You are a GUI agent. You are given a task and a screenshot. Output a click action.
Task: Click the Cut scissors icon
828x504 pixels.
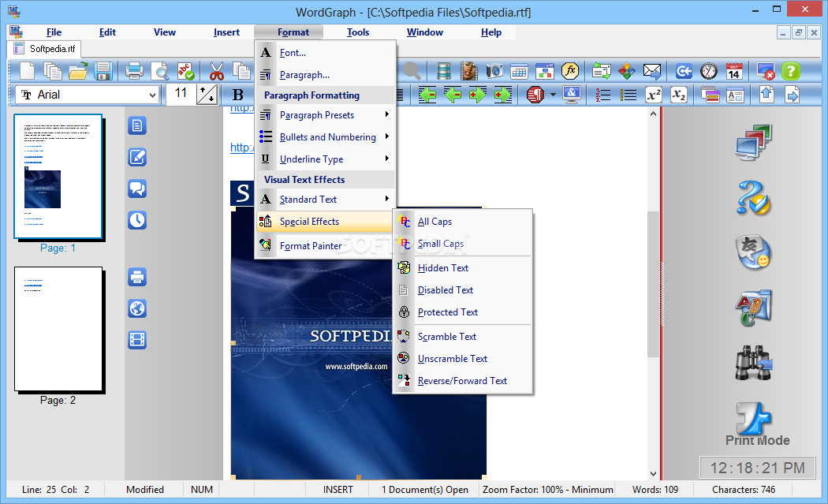pos(216,71)
